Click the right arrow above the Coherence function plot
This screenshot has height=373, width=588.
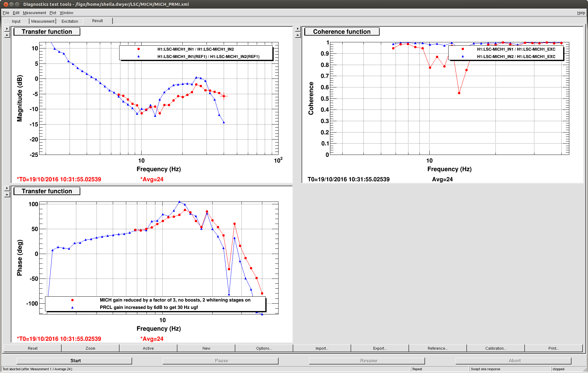coord(298,29)
